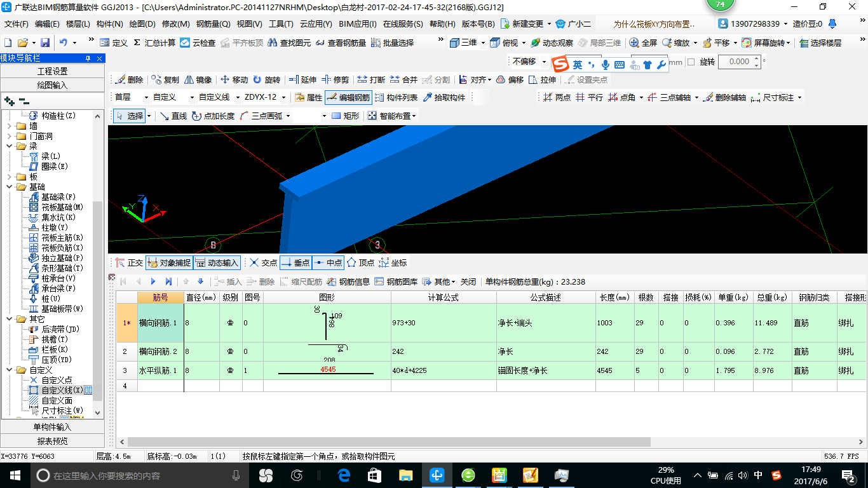
Task: Toggle 顶点 vertex snap
Action: pyautogui.click(x=360, y=262)
